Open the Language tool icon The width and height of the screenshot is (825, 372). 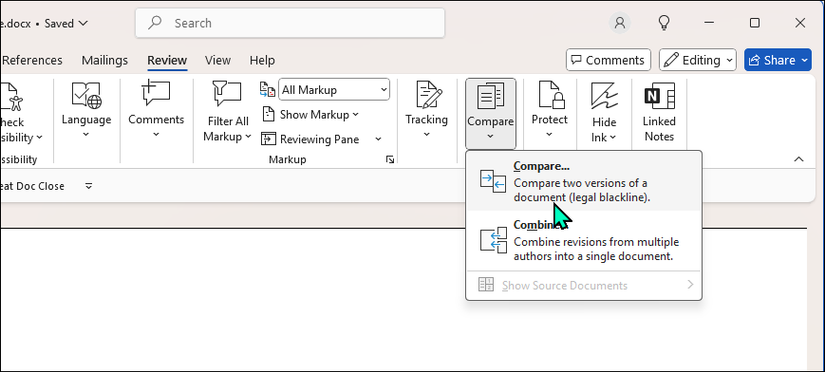click(x=86, y=95)
